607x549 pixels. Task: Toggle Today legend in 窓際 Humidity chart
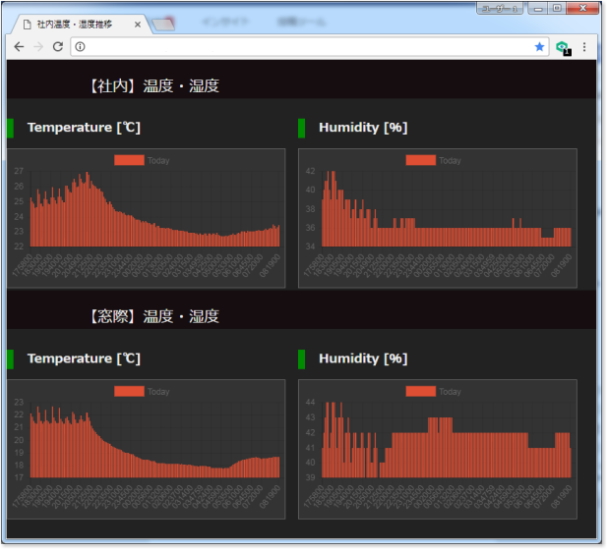[x=433, y=391]
